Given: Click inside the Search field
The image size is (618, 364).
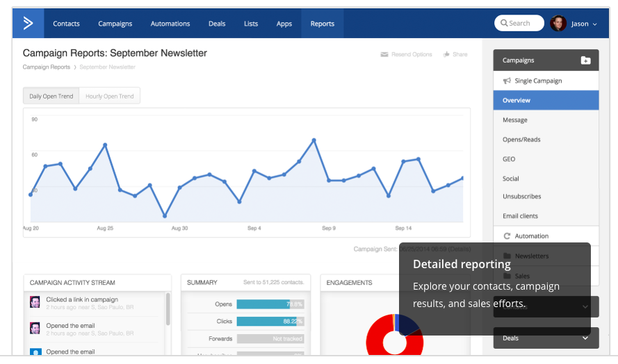Looking at the screenshot, I should (519, 23).
